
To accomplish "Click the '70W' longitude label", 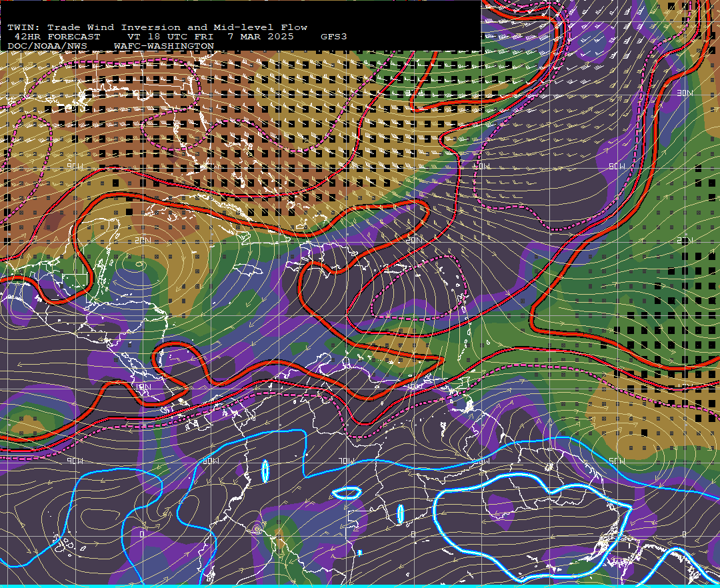I will point(347,461).
